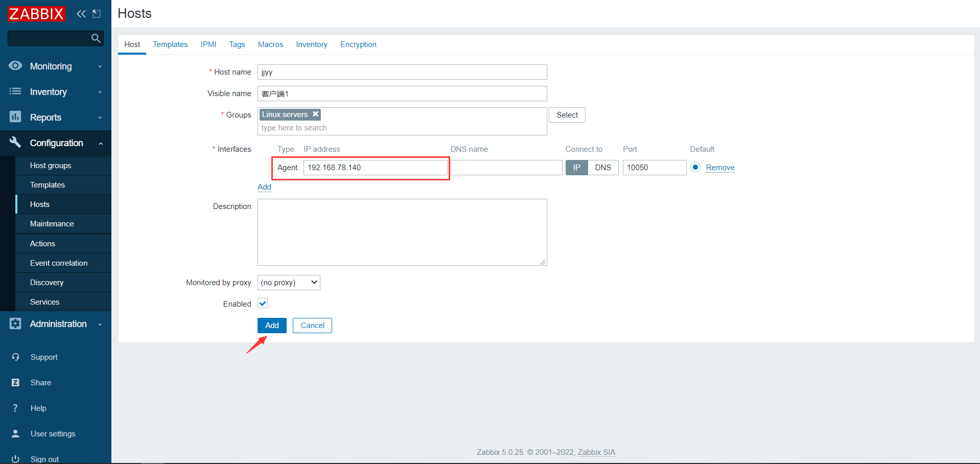Click the Inventory list icon
Screen dimensions: 980x464
(x=15, y=91)
